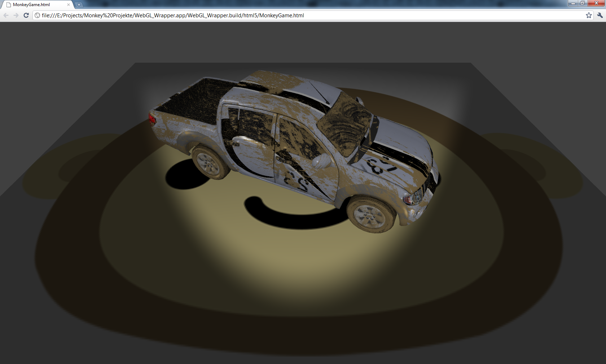606x364 pixels.
Task: Click the file info icon in the address bar
Action: [37, 15]
